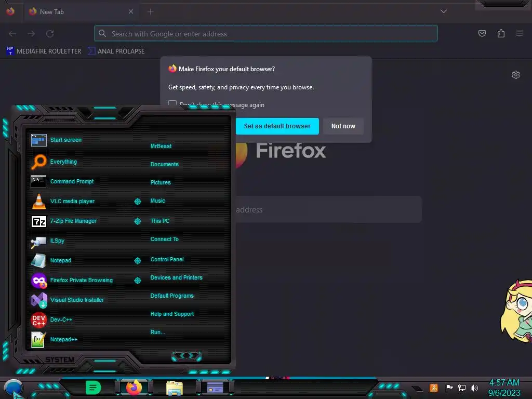Click Firefox View icon at tab strip start

[10, 11]
